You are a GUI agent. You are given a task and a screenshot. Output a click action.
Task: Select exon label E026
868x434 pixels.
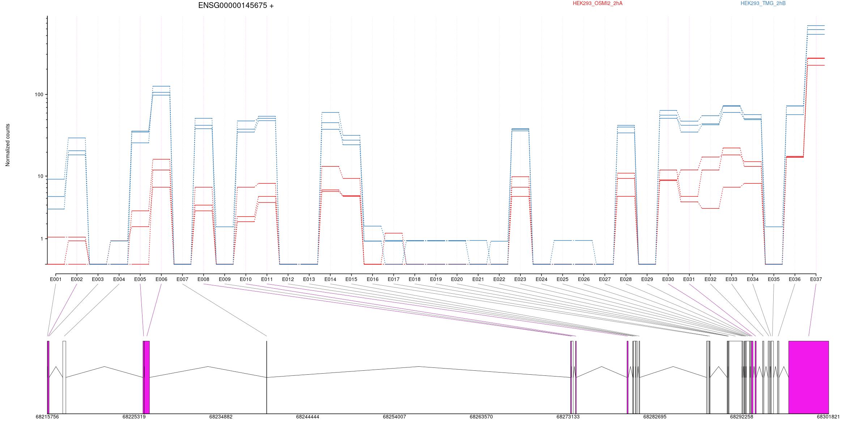point(583,279)
